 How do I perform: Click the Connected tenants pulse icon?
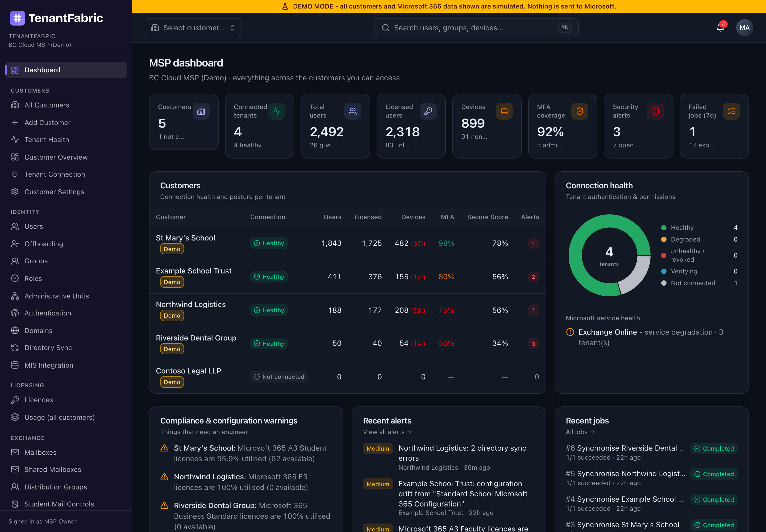click(x=277, y=111)
